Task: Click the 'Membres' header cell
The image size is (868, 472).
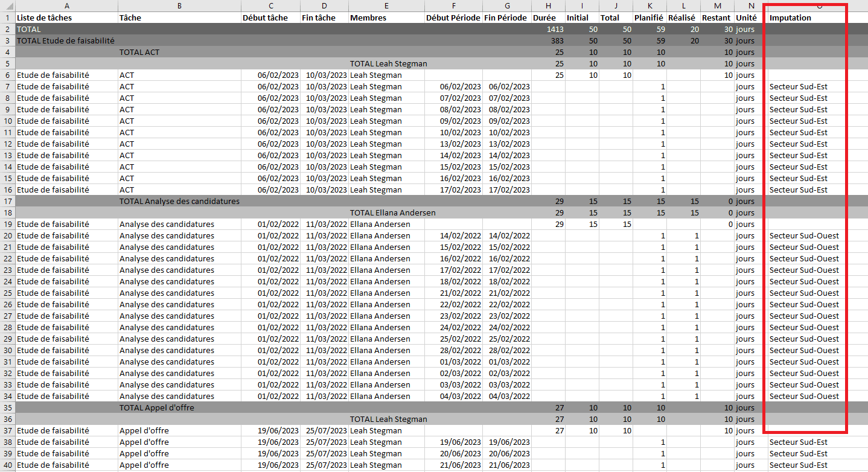Action: tap(386, 18)
